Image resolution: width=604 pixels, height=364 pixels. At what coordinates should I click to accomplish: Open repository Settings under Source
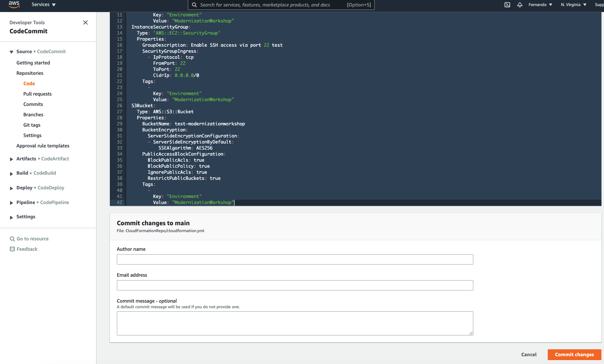click(x=32, y=135)
